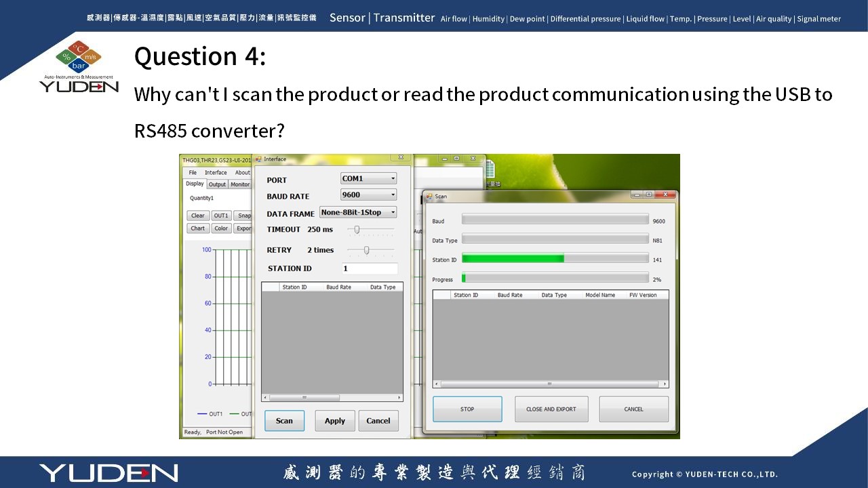Minimize the Scan window

click(637, 195)
